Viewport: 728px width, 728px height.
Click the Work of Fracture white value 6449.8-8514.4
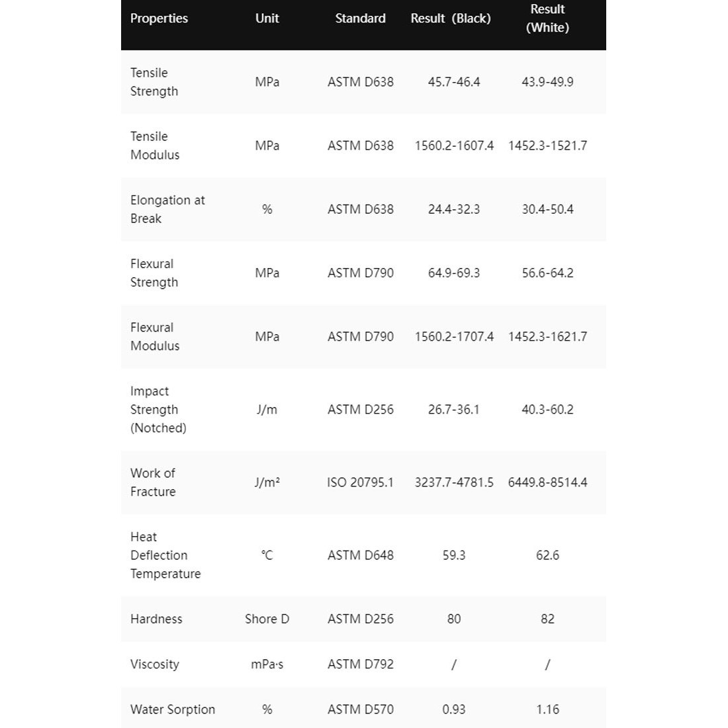pos(547,482)
